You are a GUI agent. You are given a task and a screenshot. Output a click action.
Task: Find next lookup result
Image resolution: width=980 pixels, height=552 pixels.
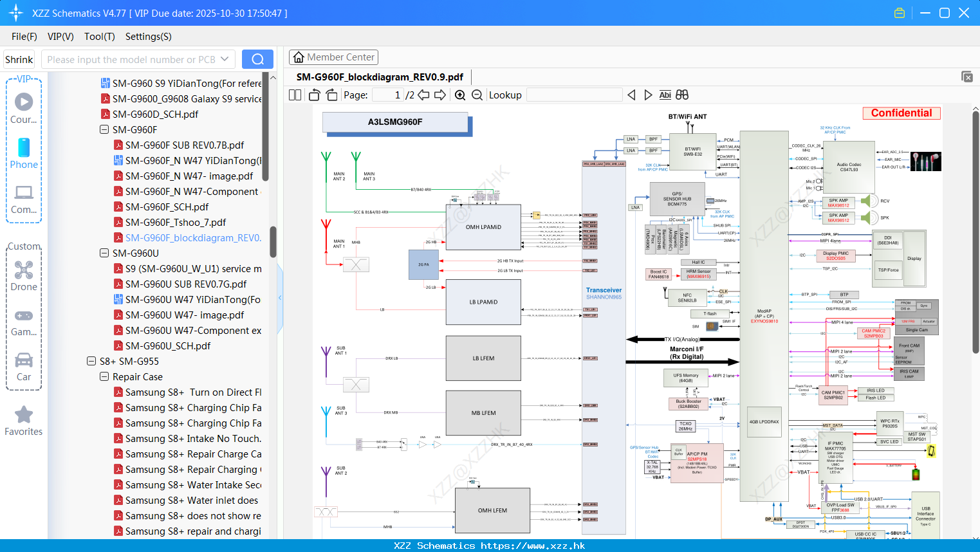coord(648,95)
